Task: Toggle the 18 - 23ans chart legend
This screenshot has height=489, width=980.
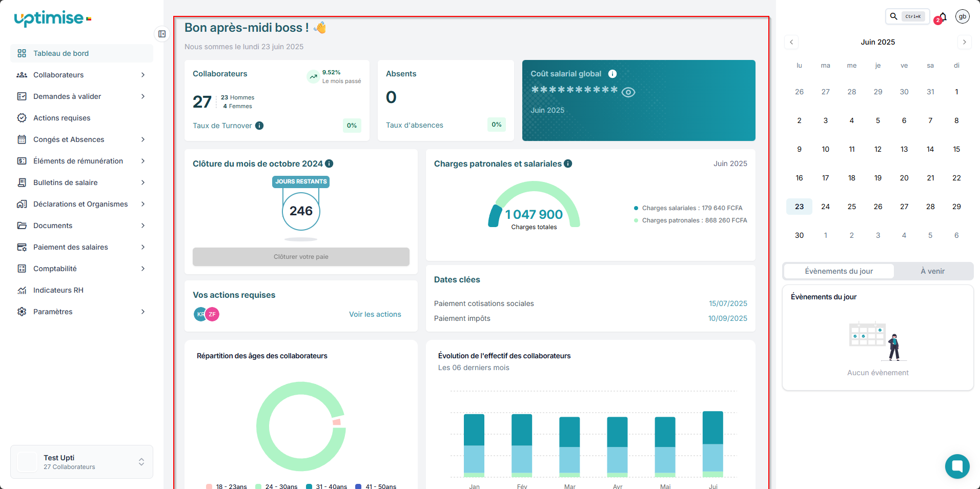Action: click(227, 486)
